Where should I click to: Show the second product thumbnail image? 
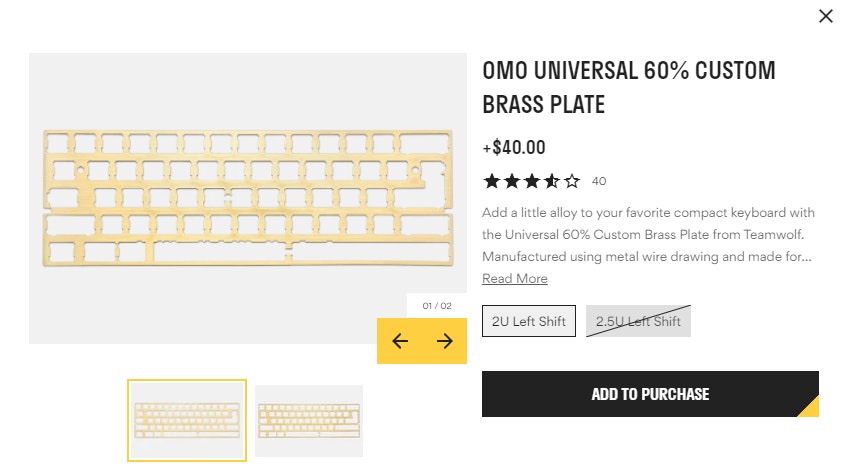coord(309,421)
